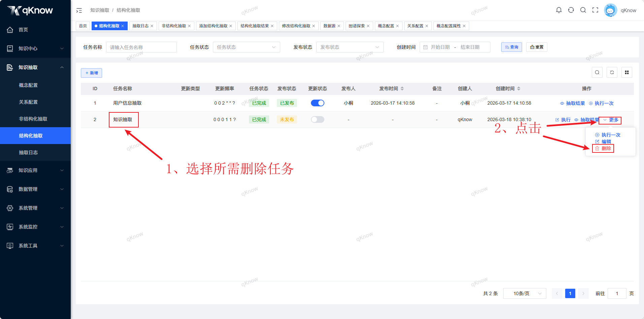Viewport: 644px width, 319px height.
Task: Click the refresh icon in top header
Action: pyautogui.click(x=571, y=10)
